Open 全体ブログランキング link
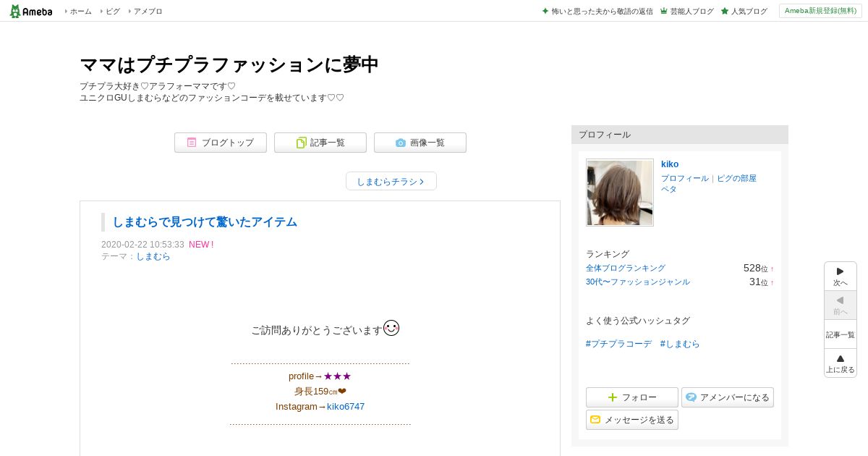Screen dimensions: 868x456 [x=626, y=268]
